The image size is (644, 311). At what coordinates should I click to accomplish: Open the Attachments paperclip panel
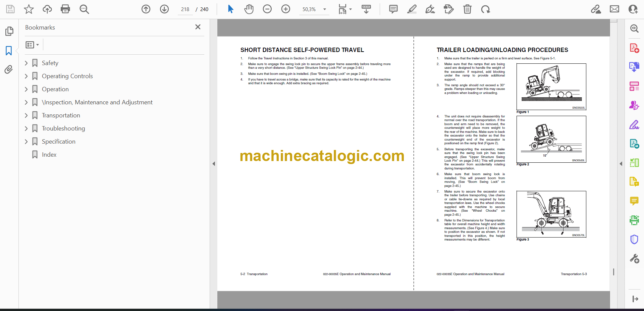click(9, 69)
